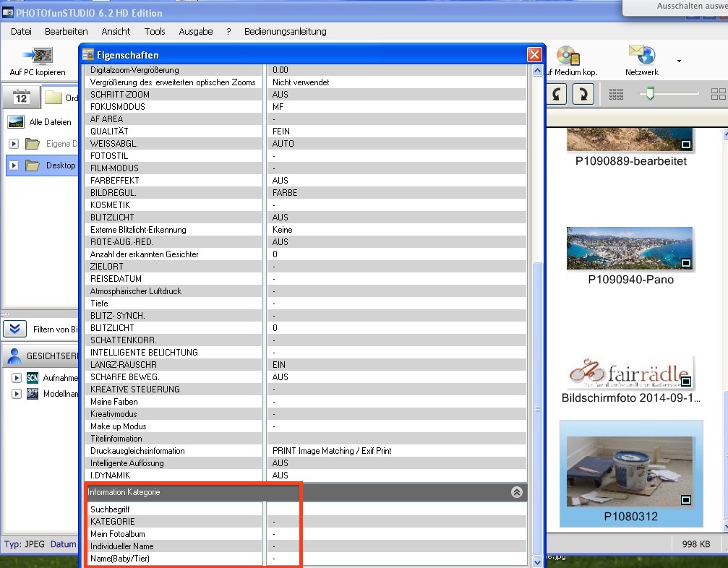Close the Eigenschaften dialog

point(534,54)
